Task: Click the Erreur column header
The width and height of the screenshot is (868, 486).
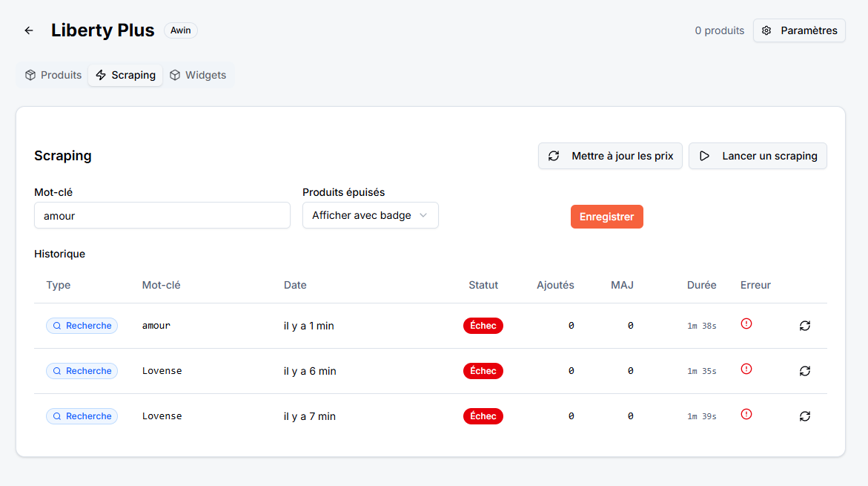Action: coord(755,285)
